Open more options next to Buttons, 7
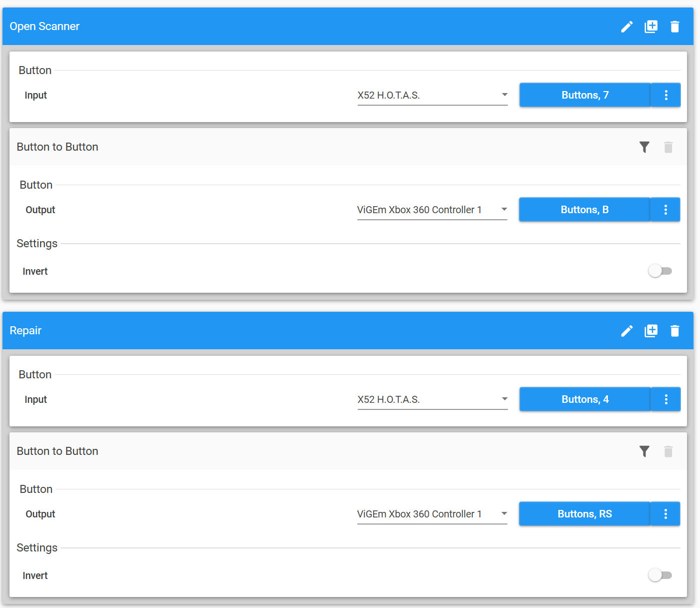 pyautogui.click(x=666, y=95)
